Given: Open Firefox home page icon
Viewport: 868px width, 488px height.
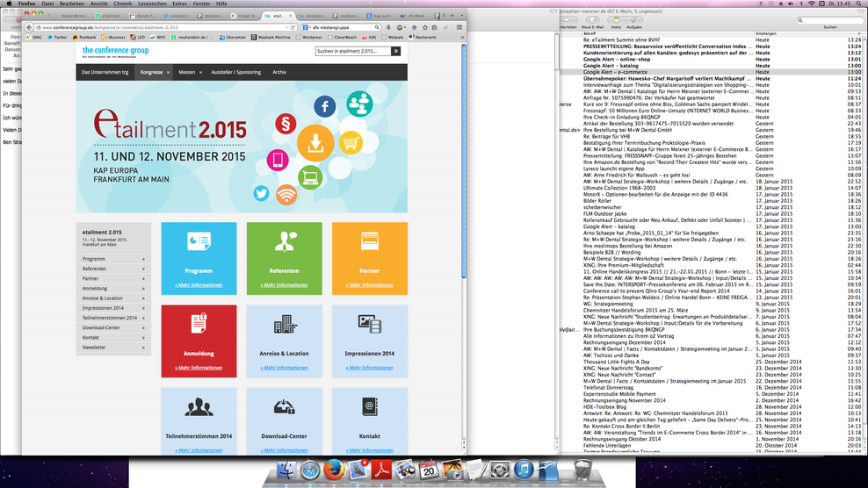Looking at the screenshot, I should [x=414, y=27].
